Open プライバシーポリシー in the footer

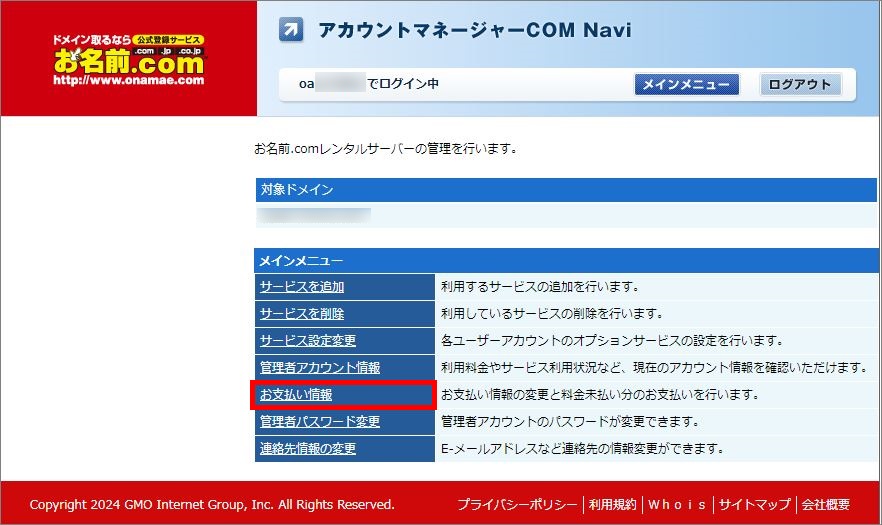pos(517,505)
